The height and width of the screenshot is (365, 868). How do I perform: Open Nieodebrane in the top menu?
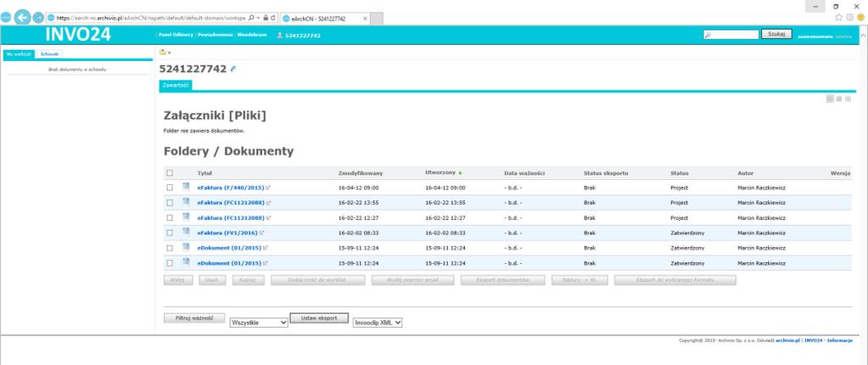click(x=252, y=35)
